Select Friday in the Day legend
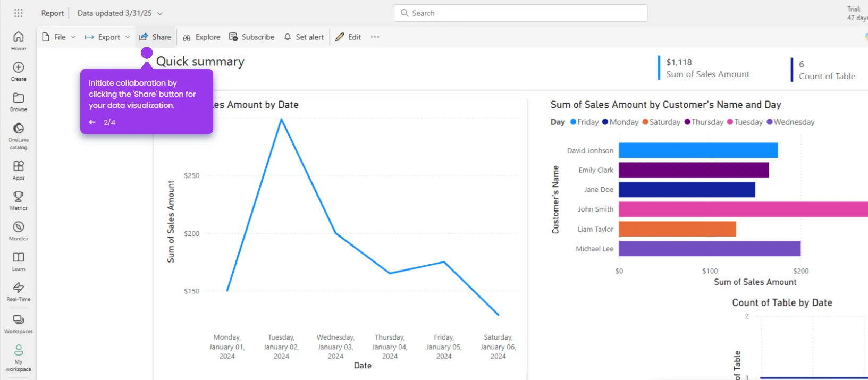Viewport: 868px width, 380px height. pos(584,122)
